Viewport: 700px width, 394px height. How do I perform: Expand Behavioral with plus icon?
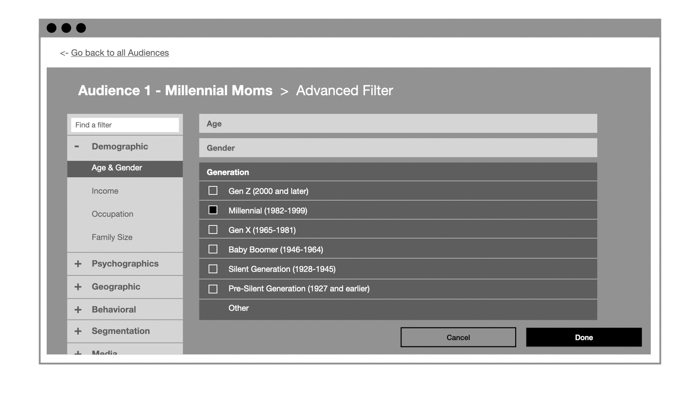(78, 310)
